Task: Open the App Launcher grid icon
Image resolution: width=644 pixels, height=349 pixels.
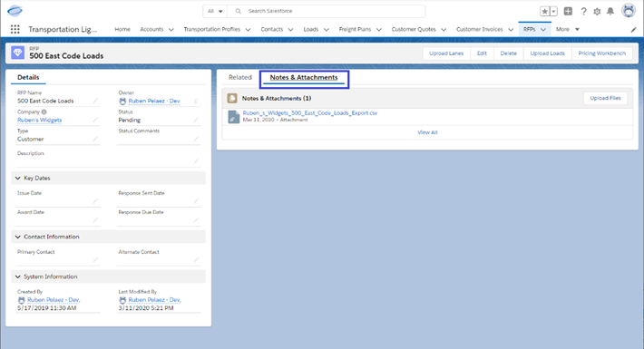Action: pos(15,29)
